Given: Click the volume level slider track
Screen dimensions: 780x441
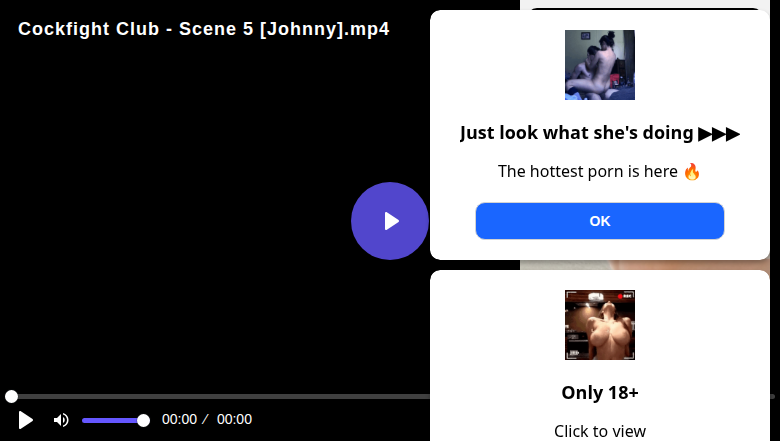Looking at the screenshot, I should point(110,420).
